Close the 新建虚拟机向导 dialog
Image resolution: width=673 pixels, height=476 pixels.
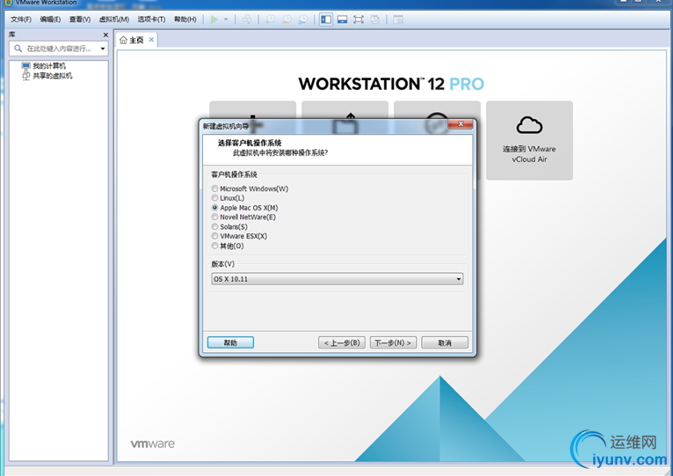pos(460,124)
